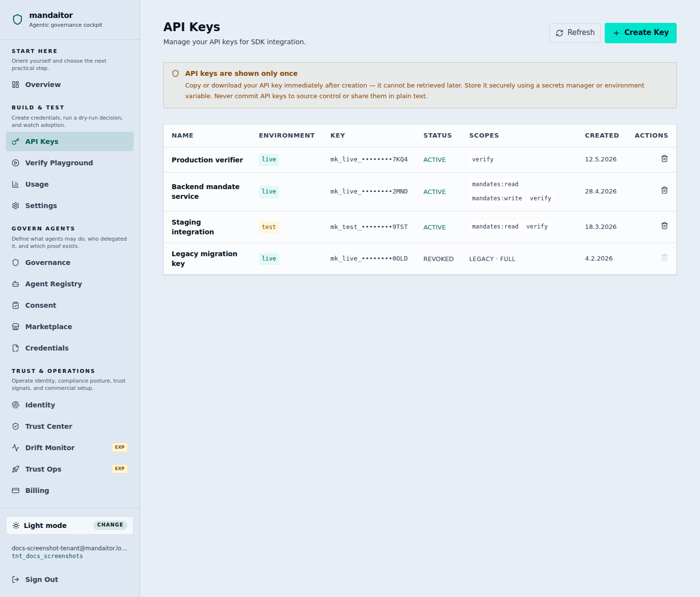Go to the Billing page
Image resolution: width=700 pixels, height=597 pixels.
click(x=70, y=491)
